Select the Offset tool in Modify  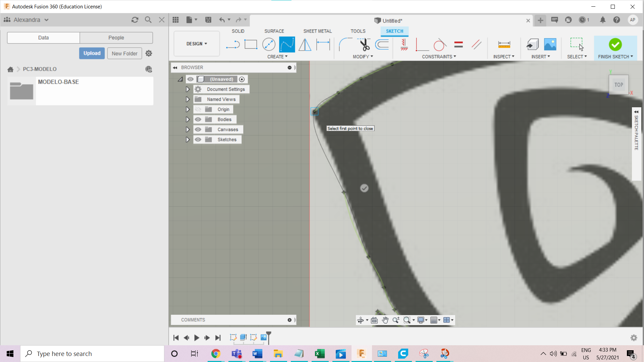382,44
